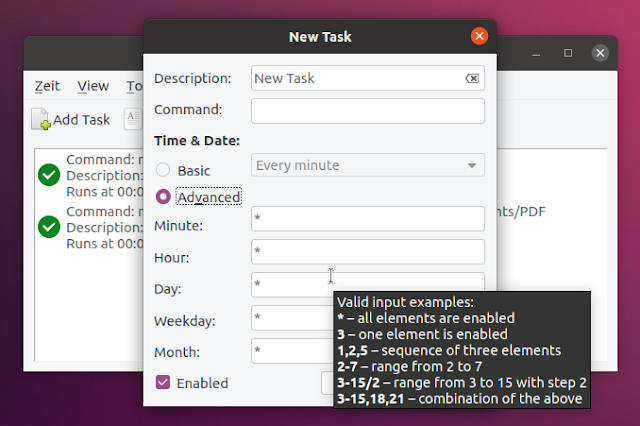The height and width of the screenshot is (426, 640).
Task: Select the Advanced radio button
Action: tap(164, 197)
